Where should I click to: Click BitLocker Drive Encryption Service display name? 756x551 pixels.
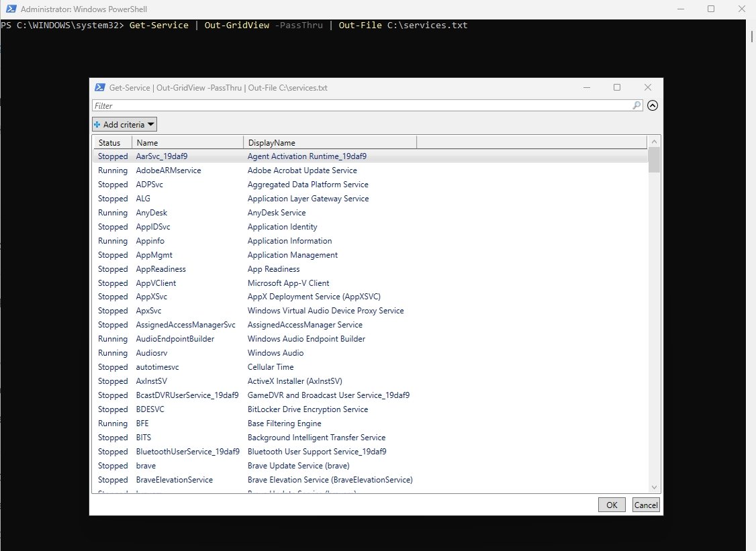[308, 409]
